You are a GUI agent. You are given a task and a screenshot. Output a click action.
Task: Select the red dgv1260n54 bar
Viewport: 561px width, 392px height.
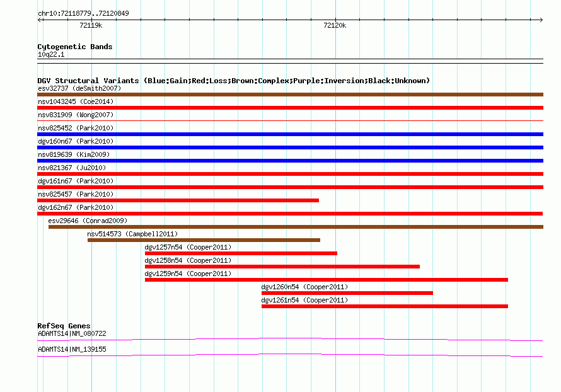347,293
